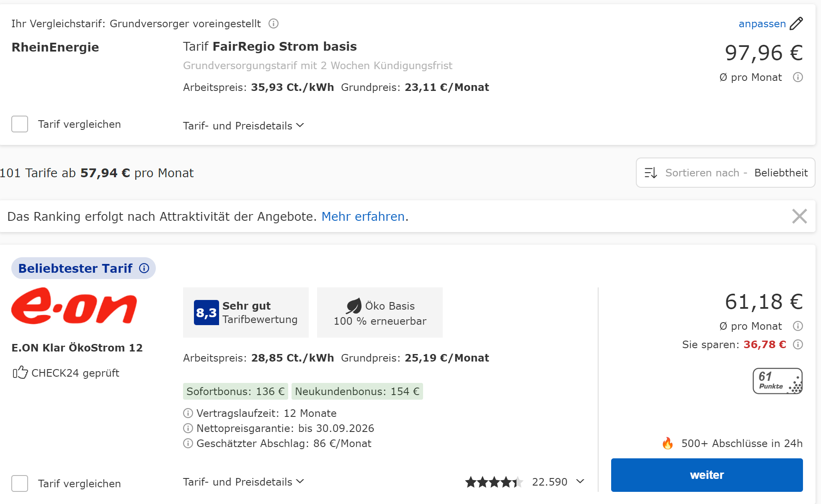Screen dimensions: 821x504
Task: Click info icon beside Nettopreisgarantie
Action: (x=188, y=428)
